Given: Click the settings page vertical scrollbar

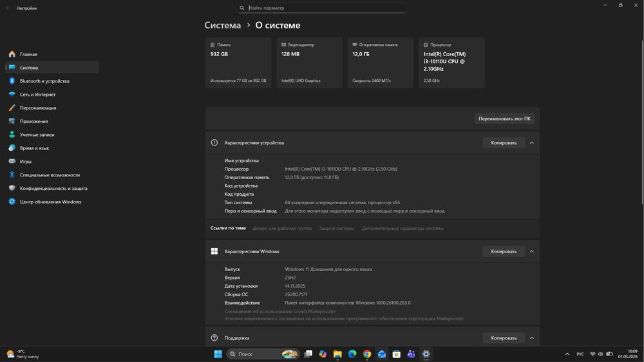Looking at the screenshot, I should point(642,122).
